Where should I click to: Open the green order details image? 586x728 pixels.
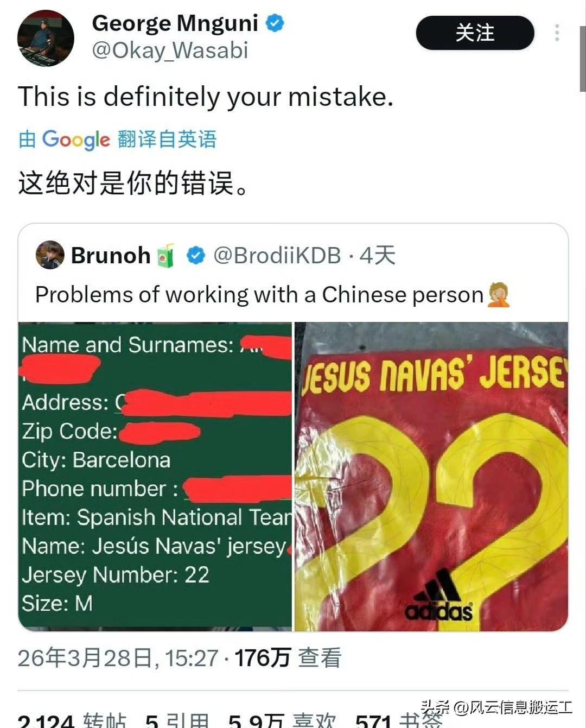pos(155,476)
